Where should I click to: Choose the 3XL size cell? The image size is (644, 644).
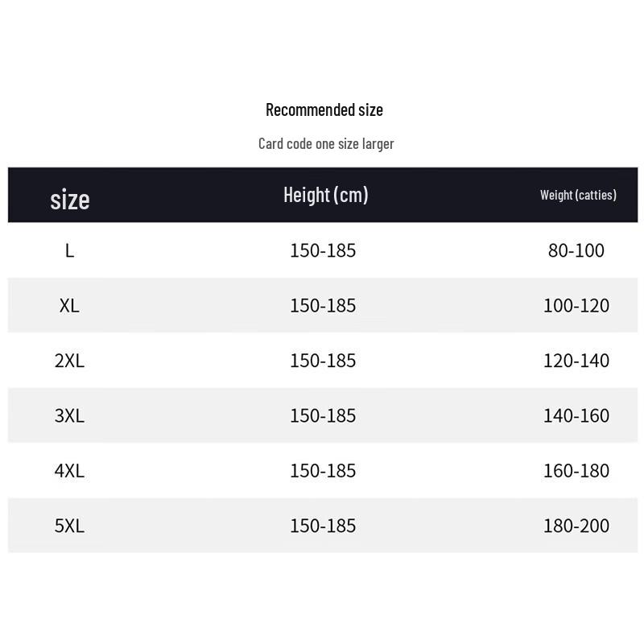point(70,415)
